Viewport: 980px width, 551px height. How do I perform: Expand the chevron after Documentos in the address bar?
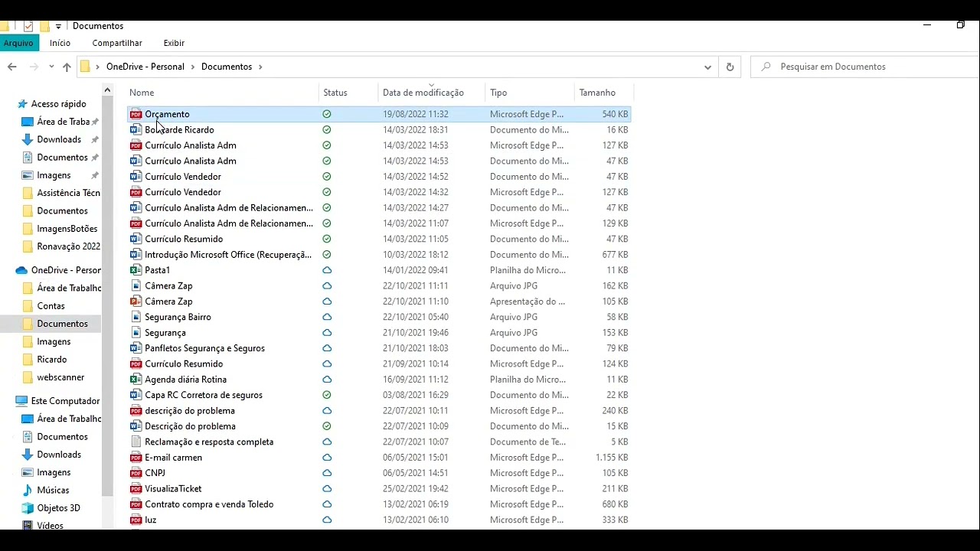point(260,67)
